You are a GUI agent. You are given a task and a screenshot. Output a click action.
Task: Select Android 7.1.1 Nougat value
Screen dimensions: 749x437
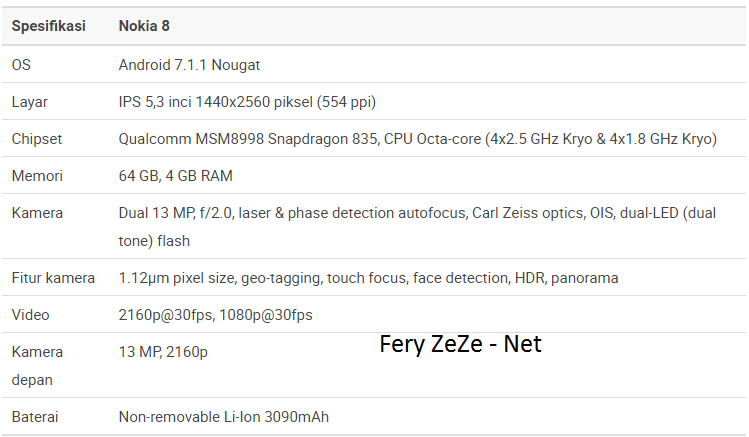tap(189, 64)
